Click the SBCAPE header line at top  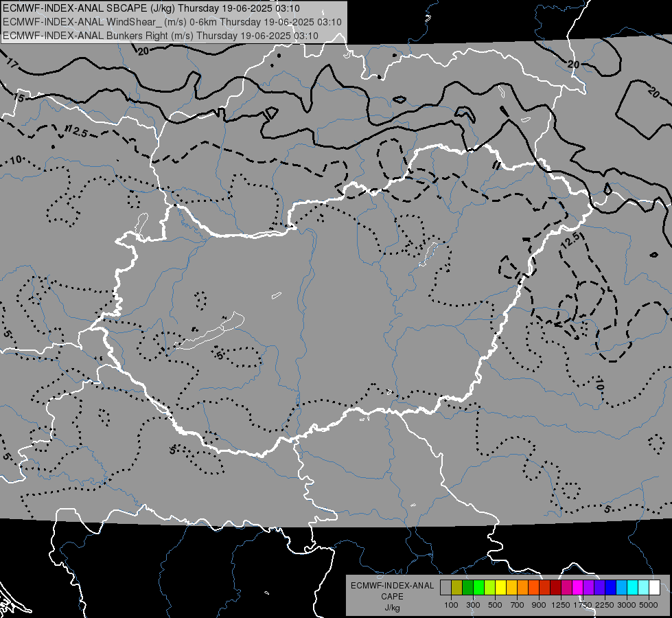(x=151, y=8)
